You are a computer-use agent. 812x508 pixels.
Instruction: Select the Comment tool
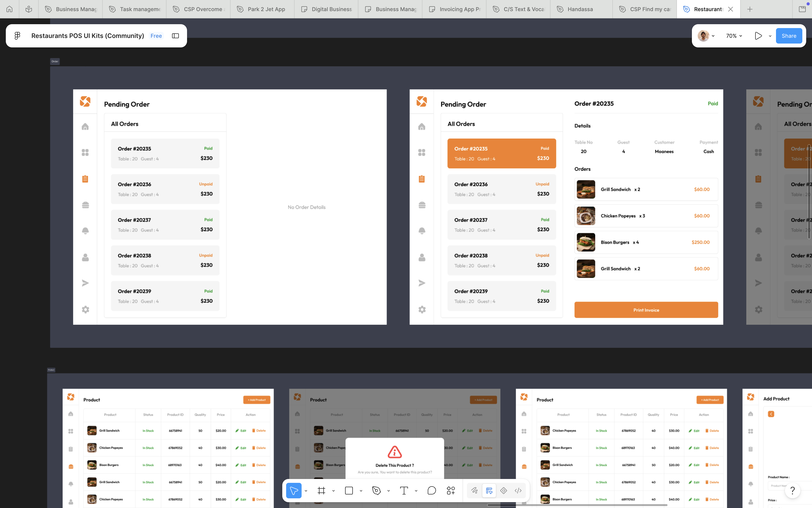[x=432, y=491]
